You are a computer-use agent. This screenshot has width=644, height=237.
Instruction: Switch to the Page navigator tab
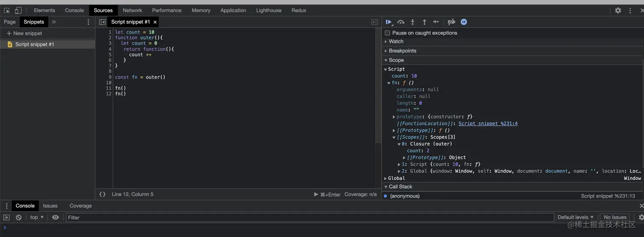click(10, 22)
